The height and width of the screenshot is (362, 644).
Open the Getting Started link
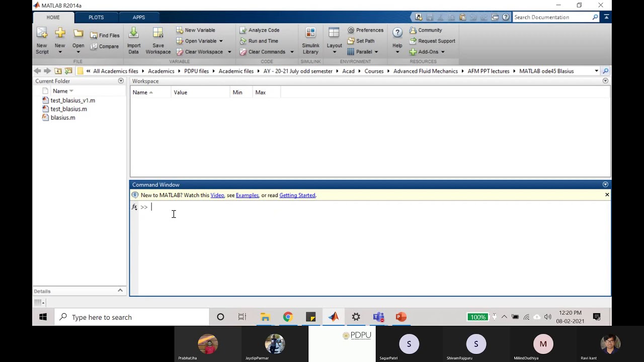click(x=297, y=195)
